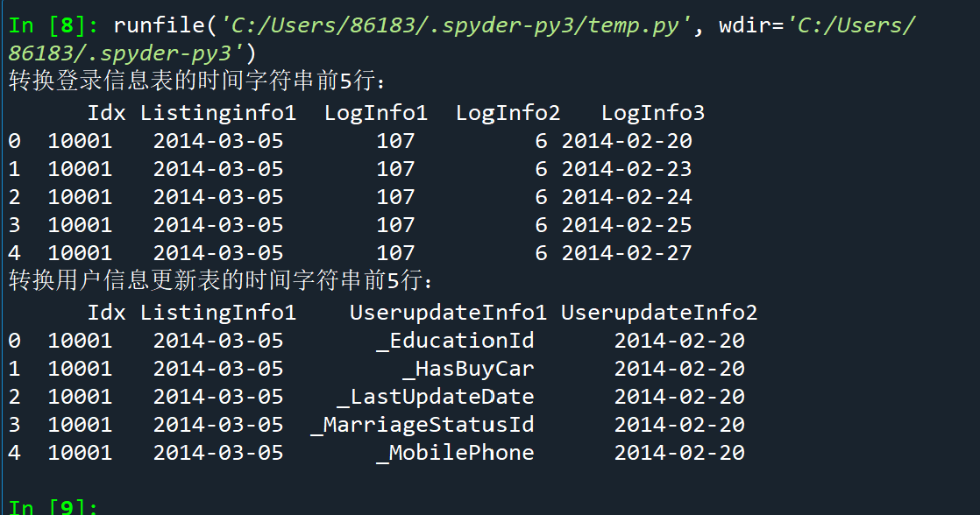Click the user update table heading line
Image resolution: width=980 pixels, height=515 pixels.
coord(221,282)
